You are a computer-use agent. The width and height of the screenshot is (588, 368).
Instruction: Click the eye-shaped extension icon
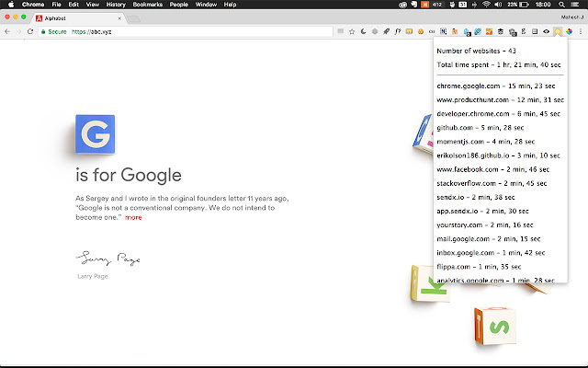tap(546, 31)
